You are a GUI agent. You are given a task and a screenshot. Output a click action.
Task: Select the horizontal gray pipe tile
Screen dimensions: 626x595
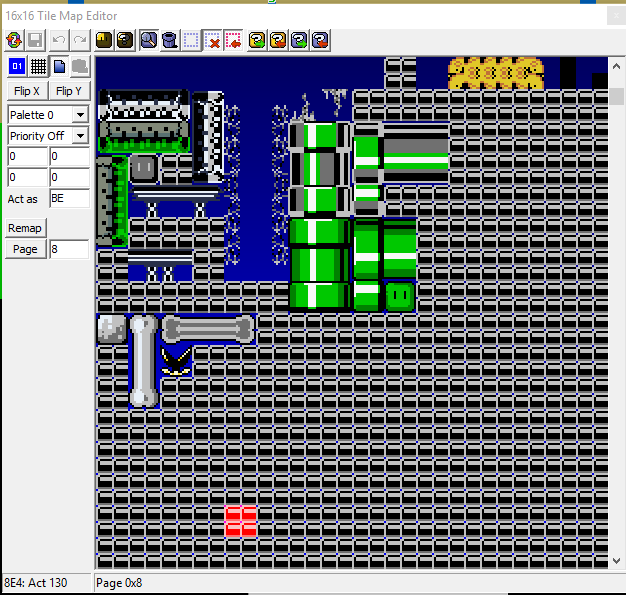(416, 153)
